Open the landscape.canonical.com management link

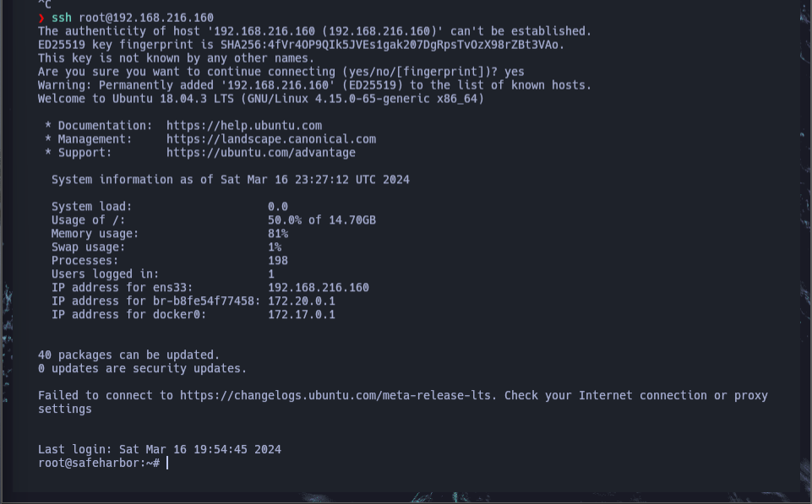coord(271,139)
